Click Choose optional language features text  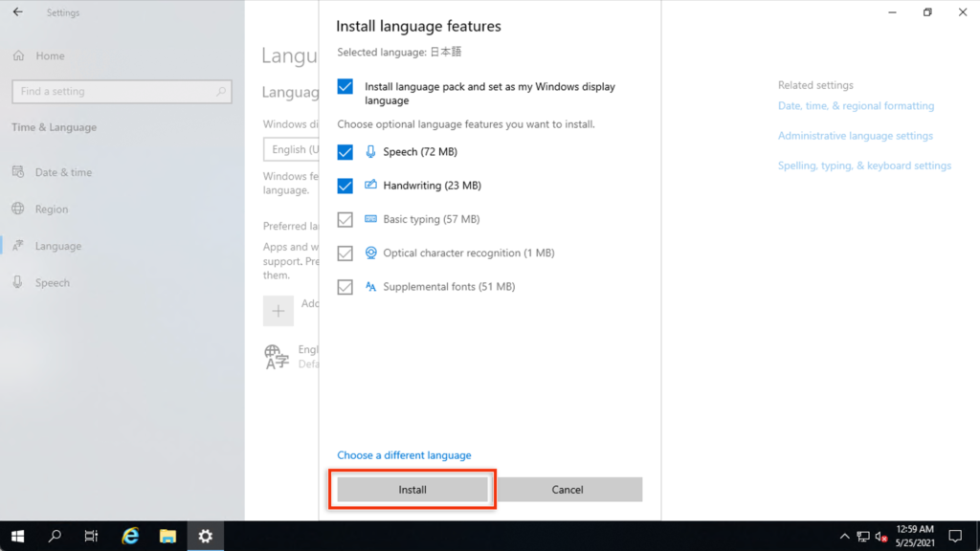[466, 123]
